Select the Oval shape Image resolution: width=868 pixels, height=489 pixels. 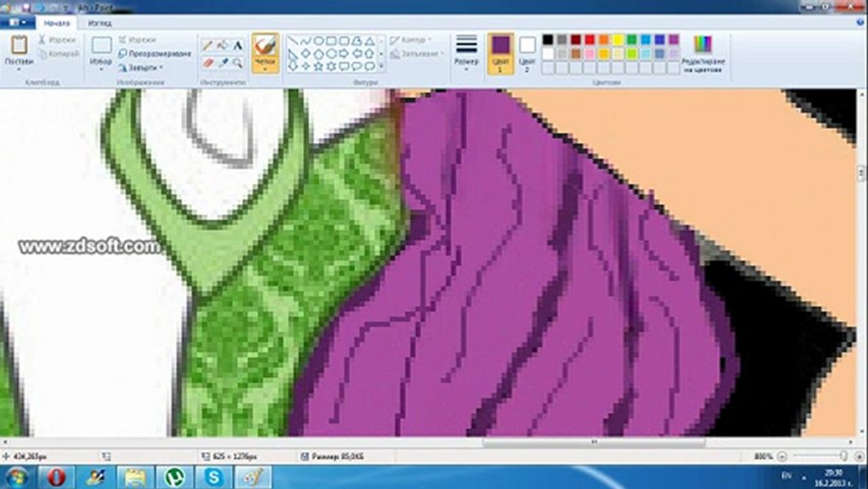pos(318,41)
